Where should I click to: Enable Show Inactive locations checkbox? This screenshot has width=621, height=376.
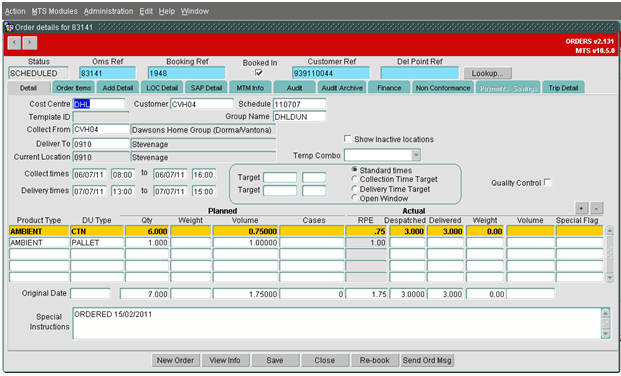(347, 139)
